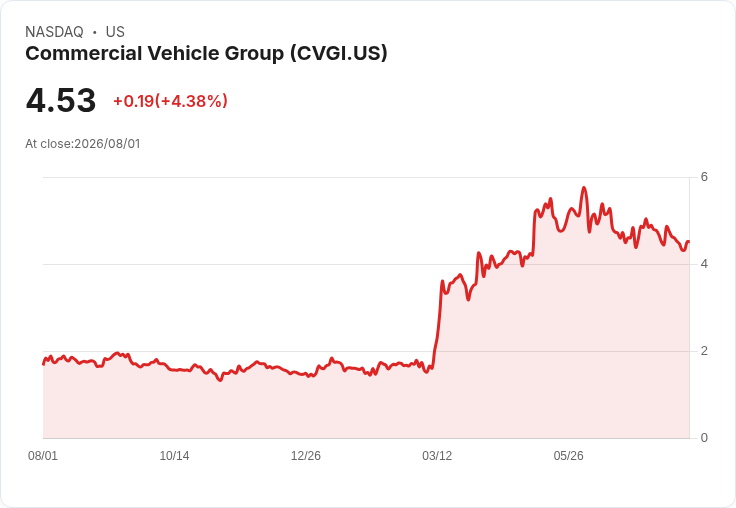The width and height of the screenshot is (736, 508).
Task: Click the 2 y-axis price label
Action: click(x=704, y=351)
